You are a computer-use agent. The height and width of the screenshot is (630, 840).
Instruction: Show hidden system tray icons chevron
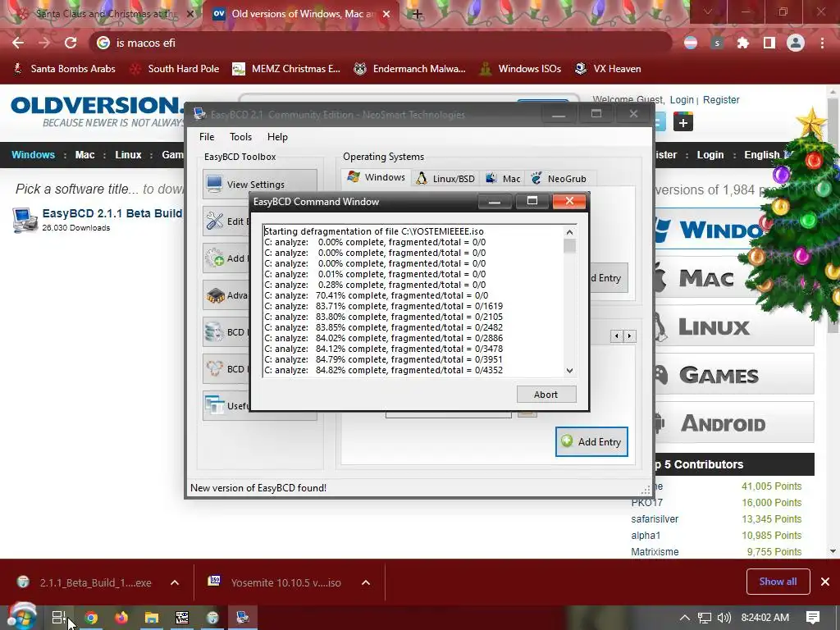click(685, 618)
